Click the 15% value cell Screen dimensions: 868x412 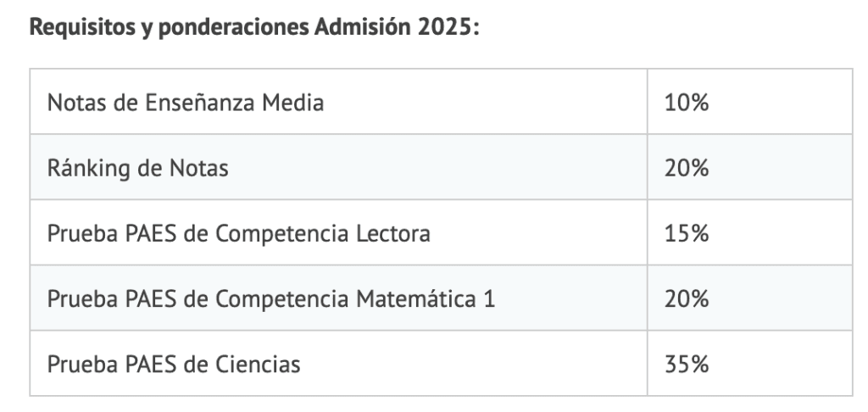749,232
